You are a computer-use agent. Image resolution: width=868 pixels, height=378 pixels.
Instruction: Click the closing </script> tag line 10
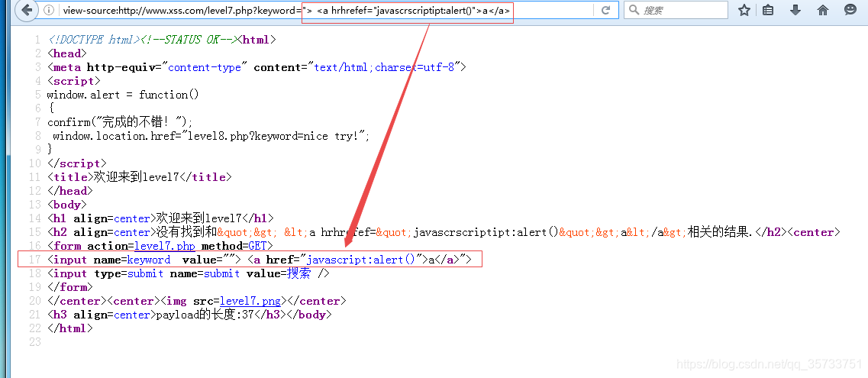(x=77, y=163)
